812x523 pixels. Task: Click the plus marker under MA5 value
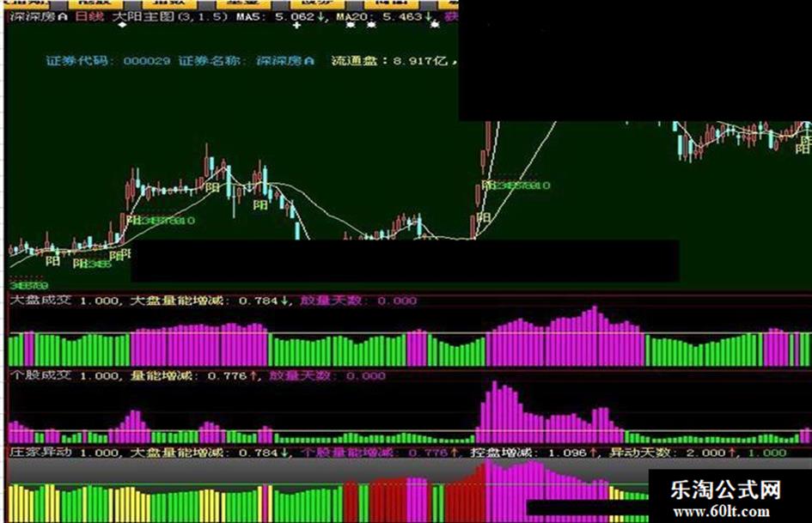coord(296,24)
